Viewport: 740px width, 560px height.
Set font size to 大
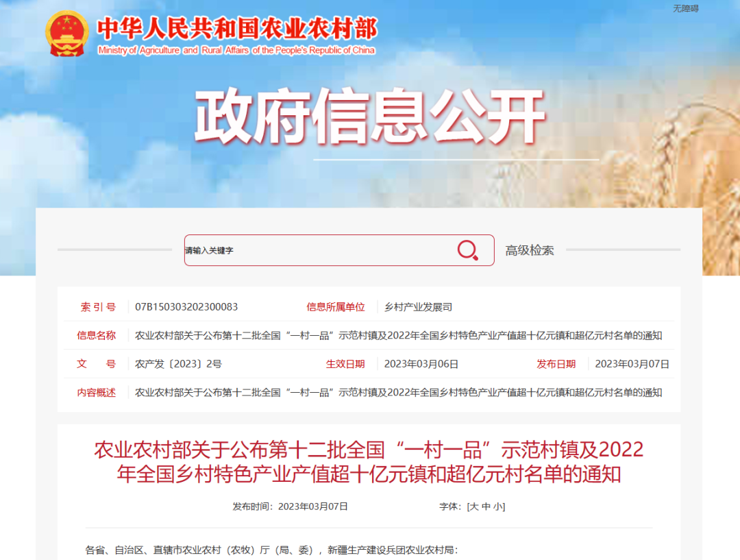click(473, 506)
